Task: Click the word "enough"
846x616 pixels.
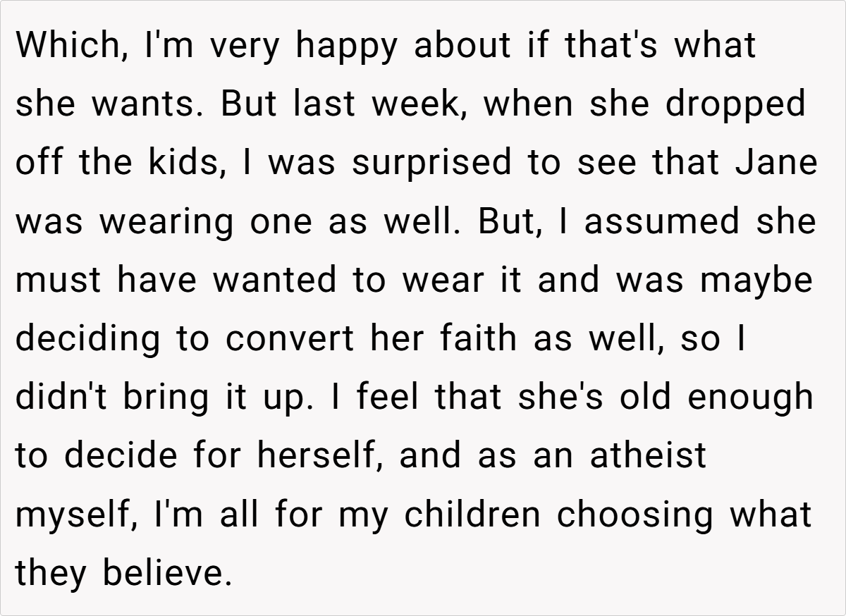Action: coord(751,398)
